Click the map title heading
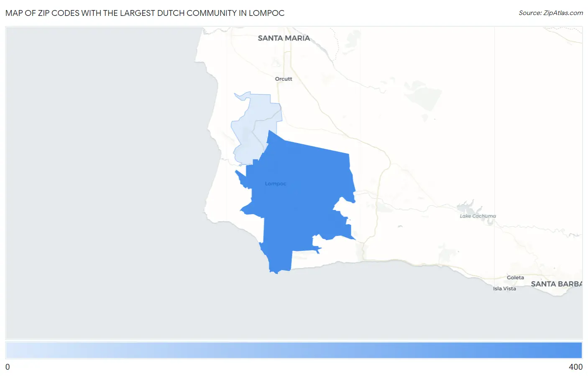The width and height of the screenshot is (588, 376). [x=145, y=13]
